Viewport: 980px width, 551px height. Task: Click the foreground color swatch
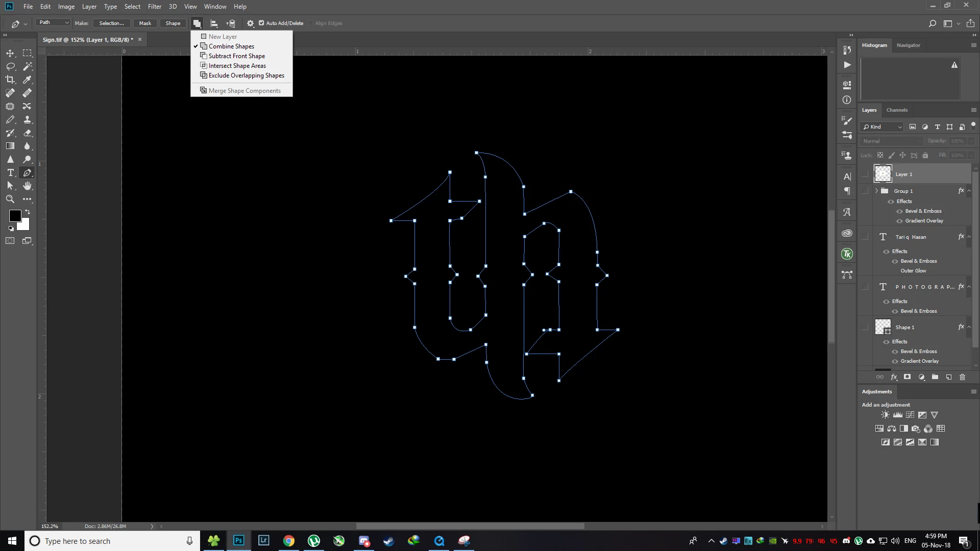(x=15, y=216)
